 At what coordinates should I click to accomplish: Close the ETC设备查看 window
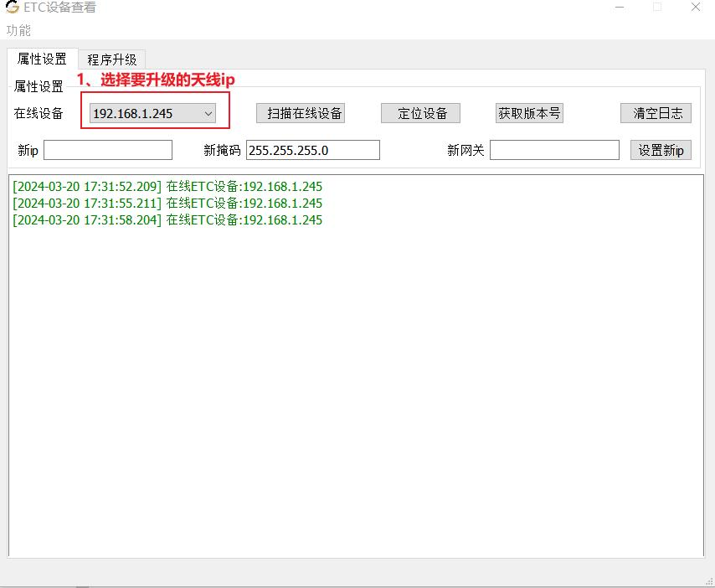(x=696, y=8)
